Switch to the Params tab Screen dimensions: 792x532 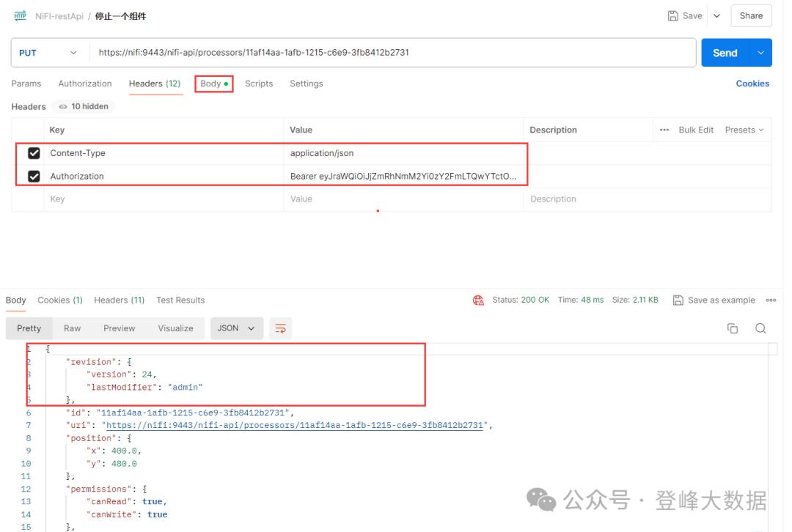(26, 84)
